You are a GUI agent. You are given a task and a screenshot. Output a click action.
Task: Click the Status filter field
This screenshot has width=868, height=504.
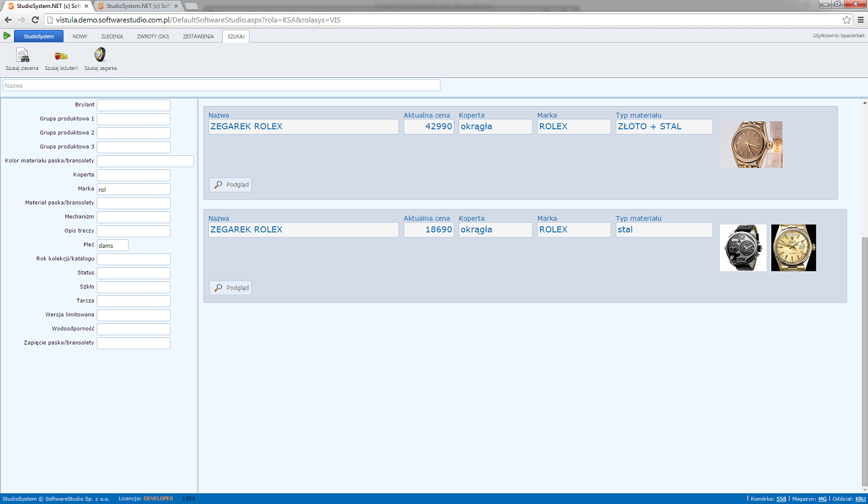133,273
